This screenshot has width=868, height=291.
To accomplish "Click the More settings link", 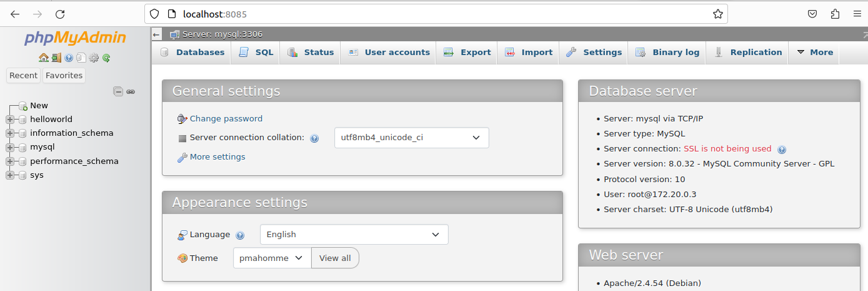I will 217,157.
